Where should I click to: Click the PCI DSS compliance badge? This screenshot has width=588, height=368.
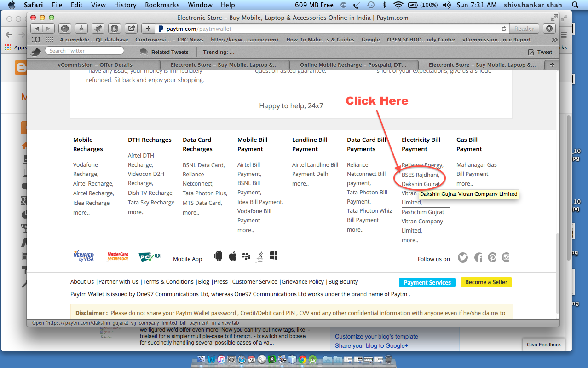point(150,257)
